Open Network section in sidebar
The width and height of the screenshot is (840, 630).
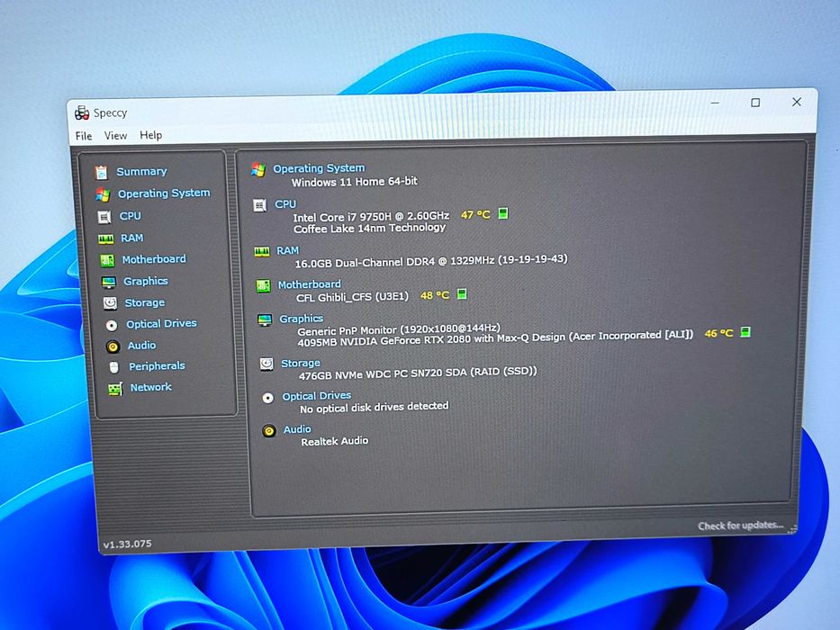[x=151, y=387]
